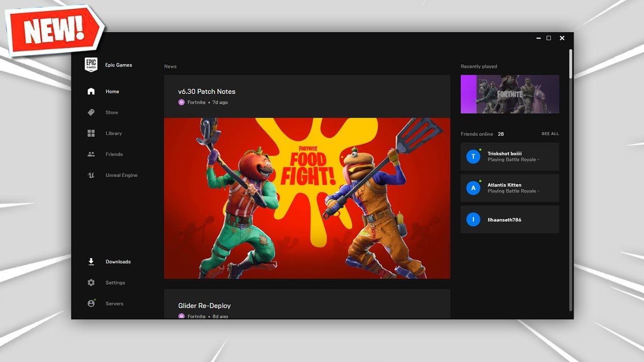Click Ilhaanseth786 avatar circle

pyautogui.click(x=473, y=219)
